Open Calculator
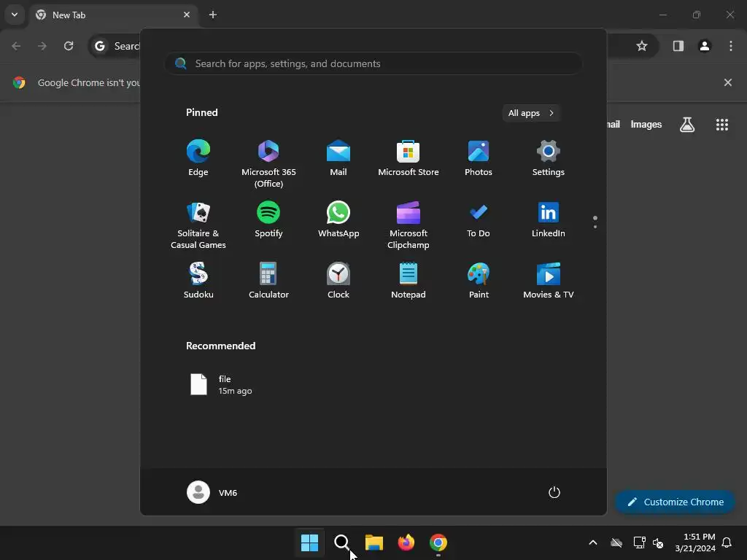The image size is (747, 560). (x=268, y=281)
